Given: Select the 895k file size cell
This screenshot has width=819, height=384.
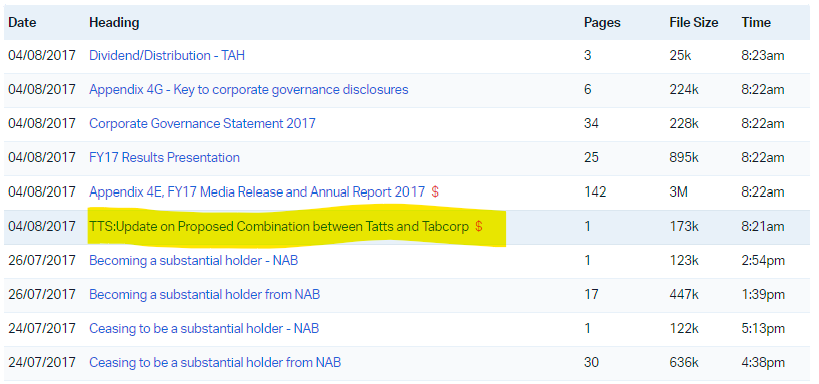Looking at the screenshot, I should (684, 157).
